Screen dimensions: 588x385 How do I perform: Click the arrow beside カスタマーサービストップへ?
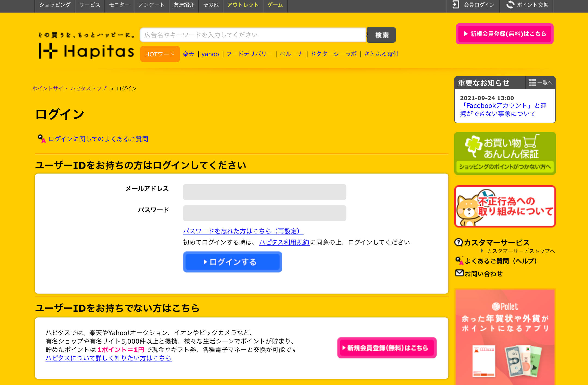pos(482,251)
